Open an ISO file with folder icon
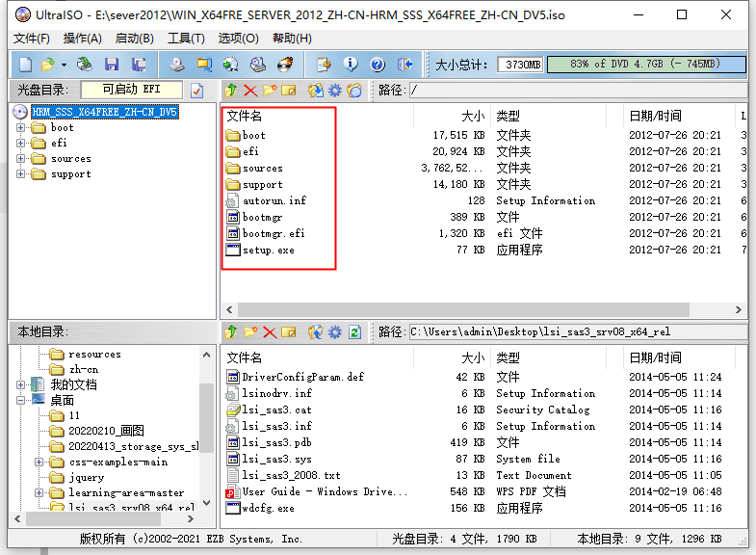 (x=47, y=65)
